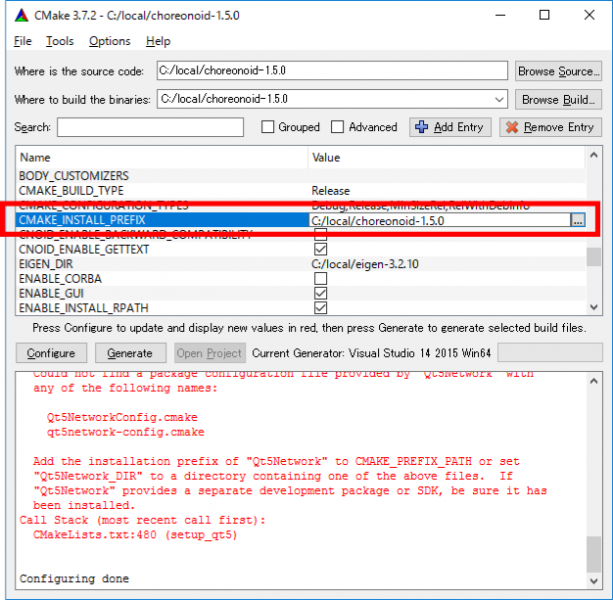Toggle the Grouped checkbox
The image size is (613, 600).
pyautogui.click(x=268, y=127)
